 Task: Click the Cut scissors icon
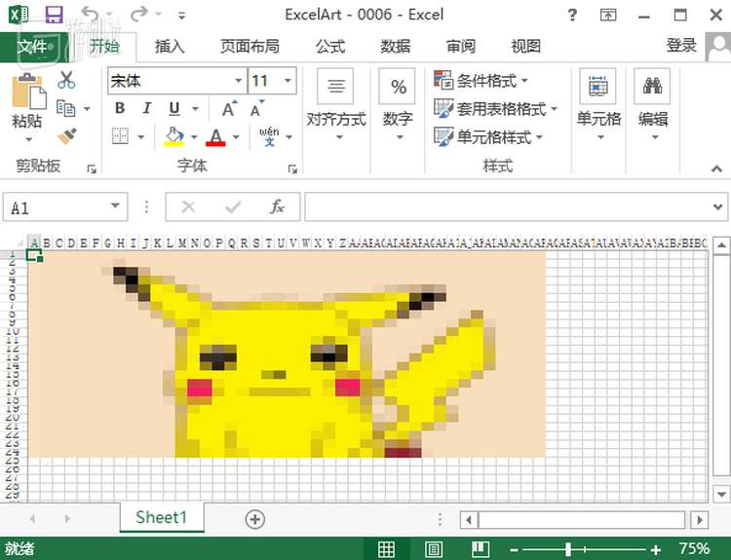pyautogui.click(x=66, y=81)
